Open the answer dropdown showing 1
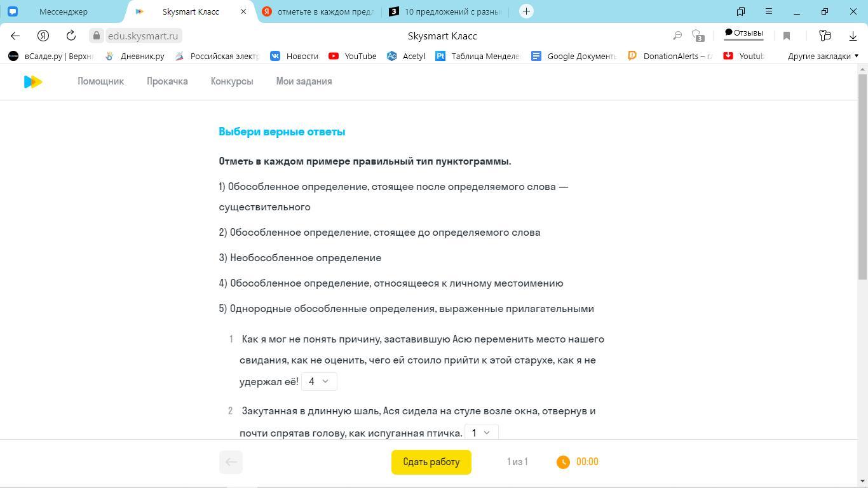Image resolution: width=868 pixels, height=488 pixels. tap(481, 433)
